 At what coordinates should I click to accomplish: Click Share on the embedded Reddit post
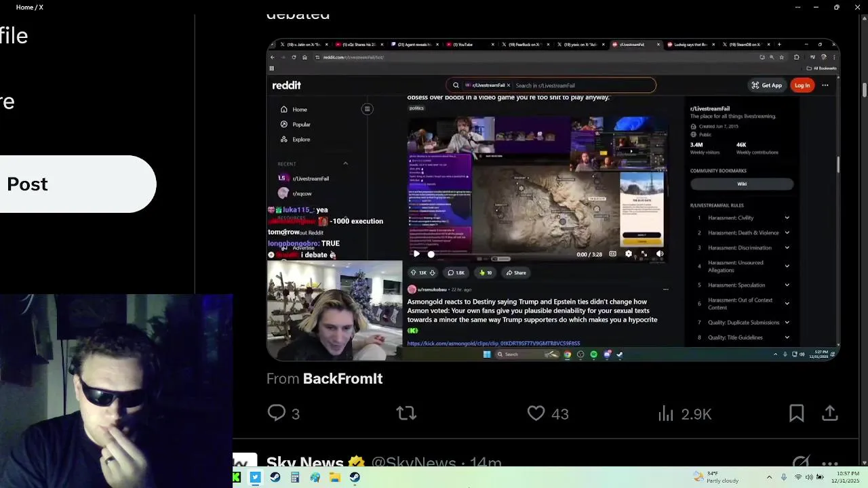click(x=516, y=272)
